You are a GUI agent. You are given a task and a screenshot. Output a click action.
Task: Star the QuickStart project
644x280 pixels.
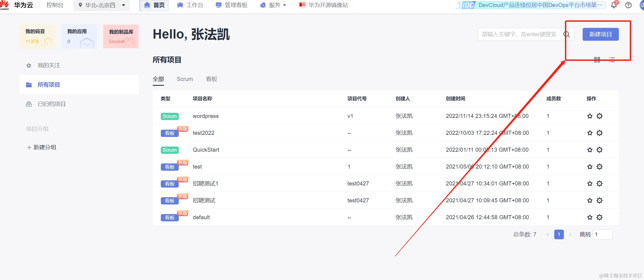point(590,150)
